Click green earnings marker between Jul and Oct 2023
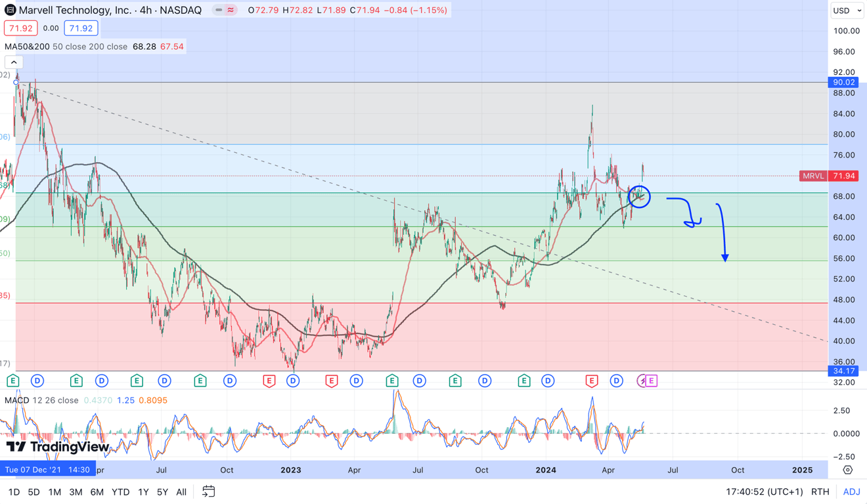The width and height of the screenshot is (867, 504). [x=455, y=381]
